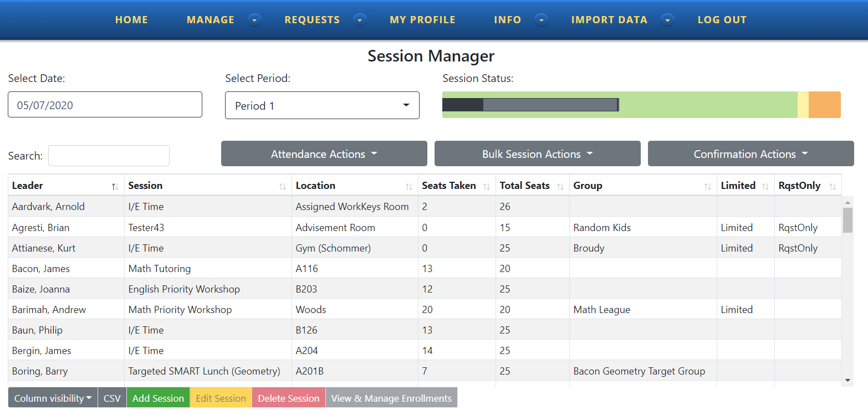
Task: Open the Import Data arrow icon
Action: pos(668,20)
